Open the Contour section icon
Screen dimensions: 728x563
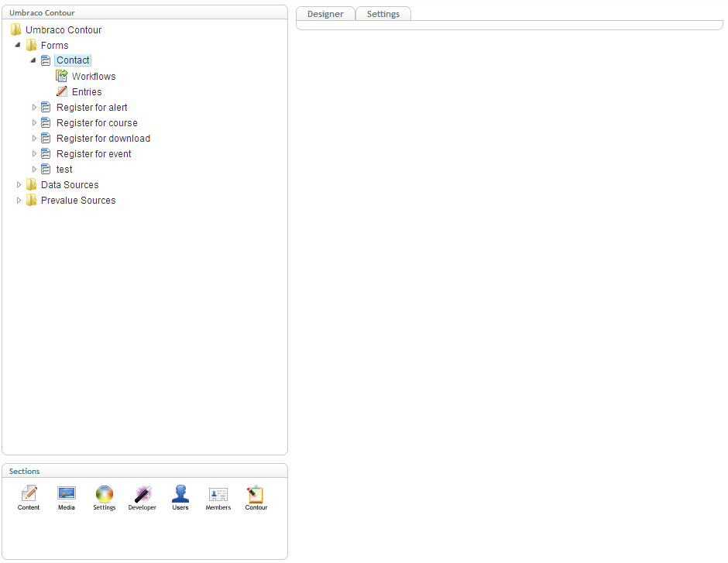[256, 493]
